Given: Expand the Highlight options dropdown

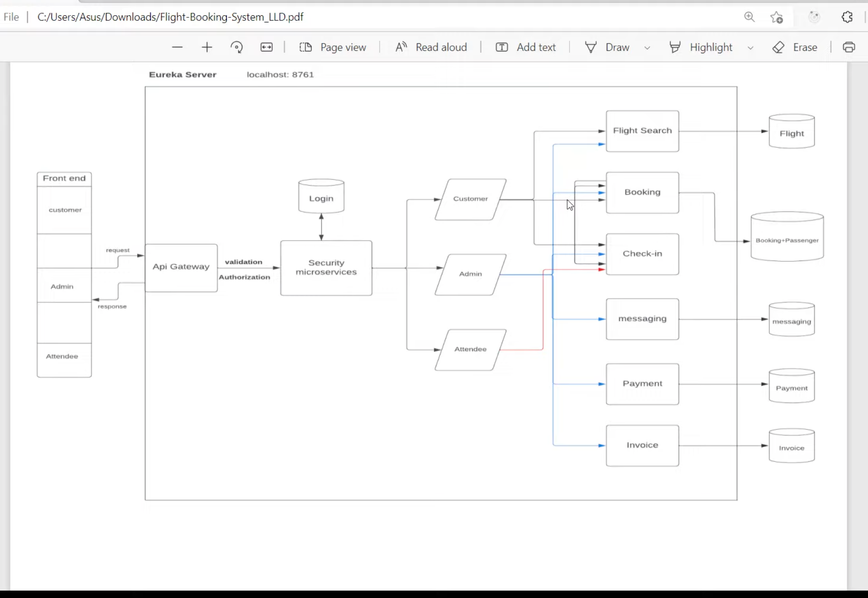Looking at the screenshot, I should point(750,48).
